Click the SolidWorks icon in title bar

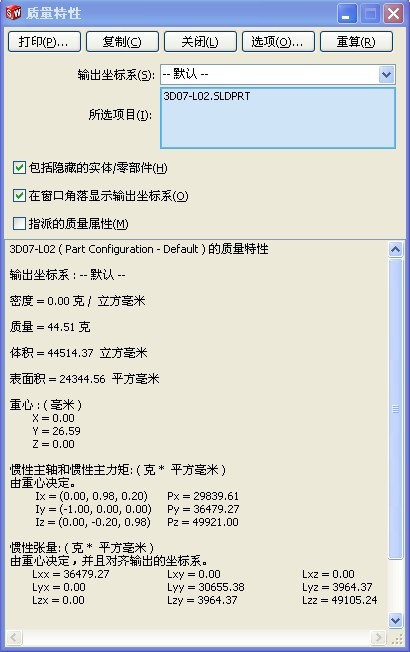click(13, 13)
